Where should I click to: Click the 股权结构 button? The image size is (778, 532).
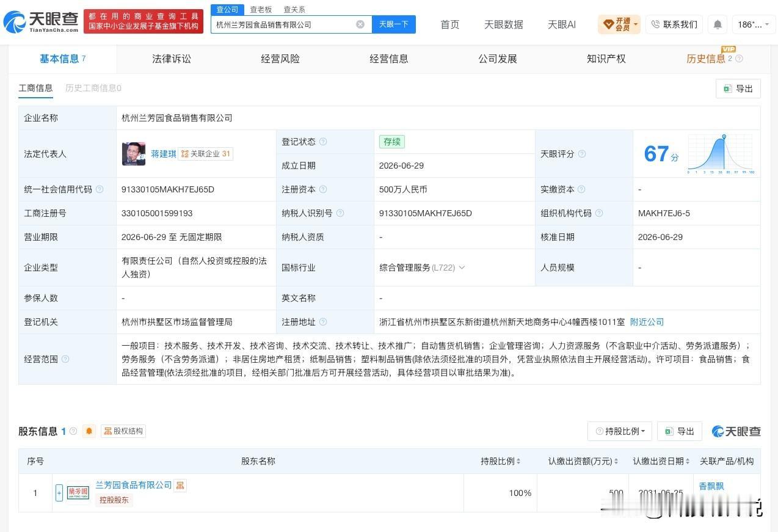123,431
